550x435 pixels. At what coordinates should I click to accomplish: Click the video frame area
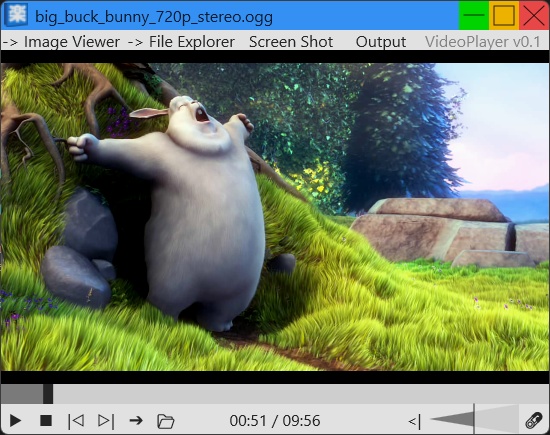click(275, 217)
